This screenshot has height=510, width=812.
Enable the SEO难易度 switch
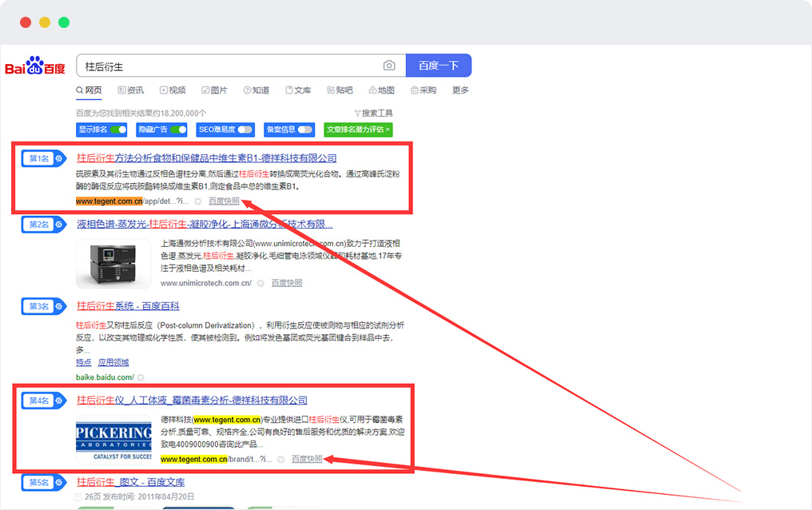point(245,129)
